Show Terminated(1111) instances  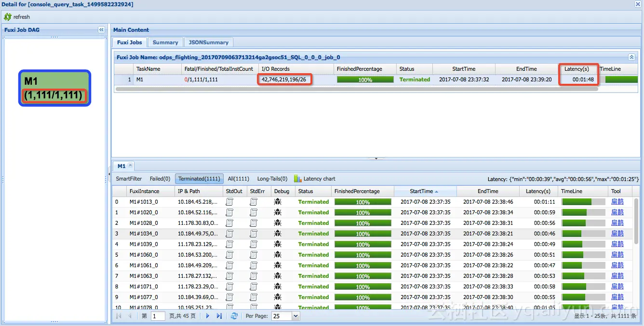pos(199,179)
